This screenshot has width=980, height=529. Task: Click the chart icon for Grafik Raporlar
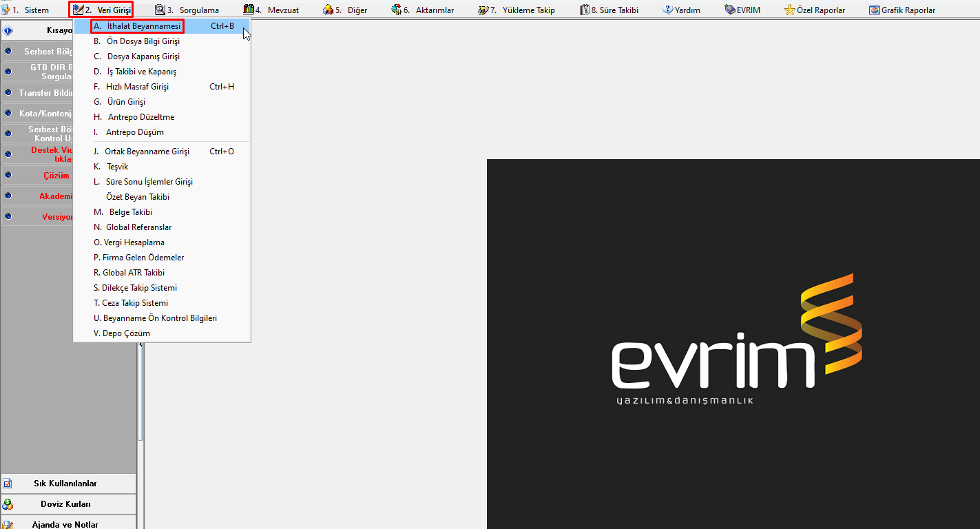pos(875,10)
